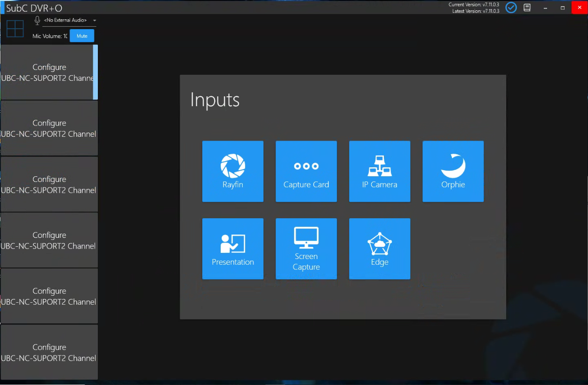
Task: Click the blue version checkmark icon
Action: click(x=511, y=8)
